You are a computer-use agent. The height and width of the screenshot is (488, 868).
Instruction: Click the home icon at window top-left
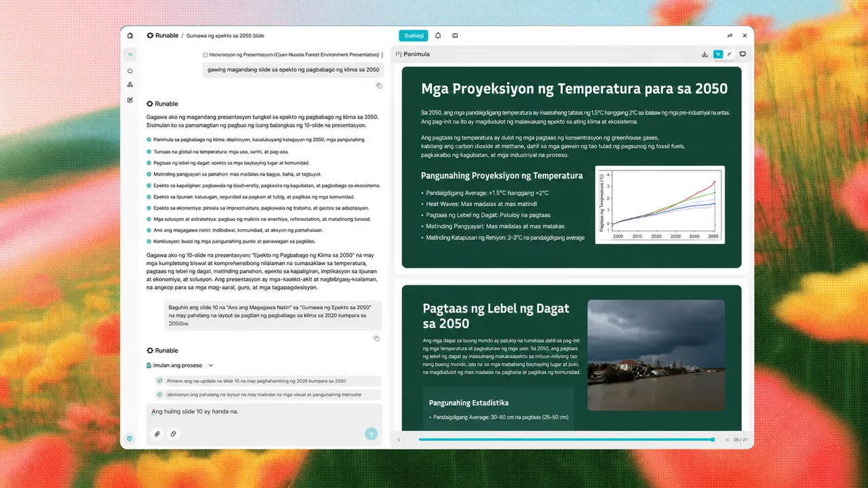point(130,35)
